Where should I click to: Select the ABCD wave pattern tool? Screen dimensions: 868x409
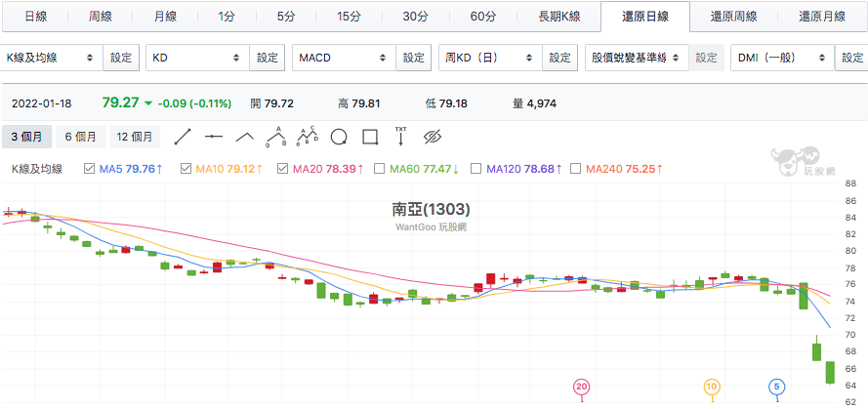[308, 136]
